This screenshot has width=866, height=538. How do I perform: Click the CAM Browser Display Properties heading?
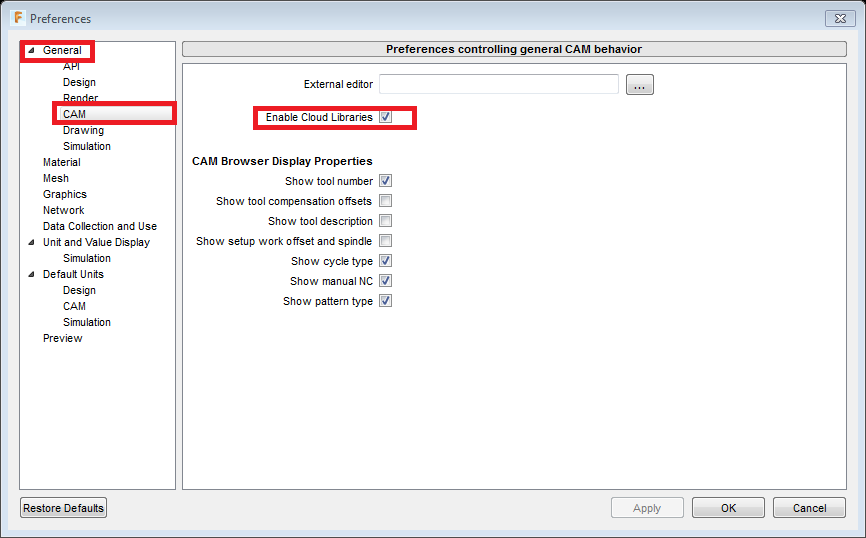[x=282, y=161]
